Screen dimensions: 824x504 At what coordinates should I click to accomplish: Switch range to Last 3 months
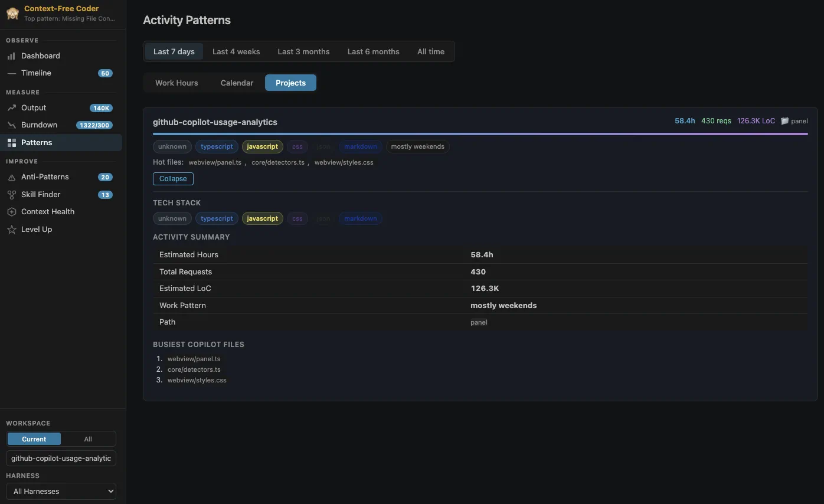pyautogui.click(x=303, y=51)
